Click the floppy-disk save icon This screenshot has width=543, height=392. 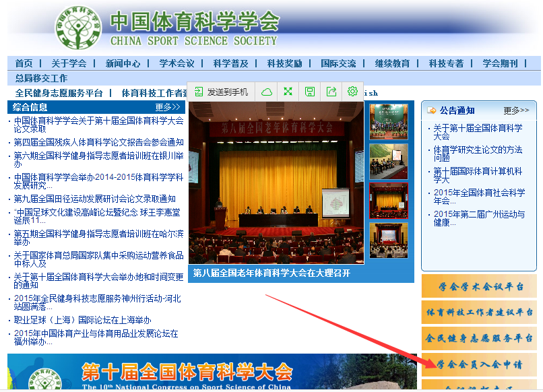click(x=310, y=92)
